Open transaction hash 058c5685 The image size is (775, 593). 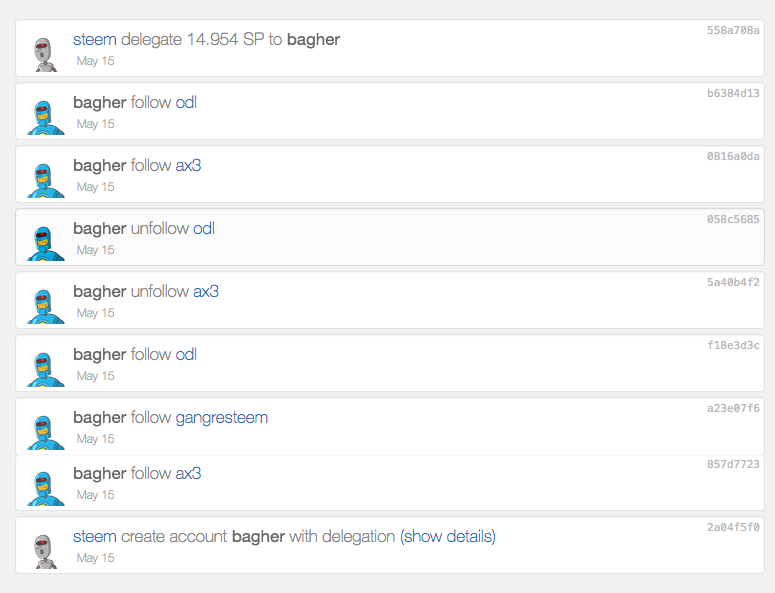[x=733, y=219]
